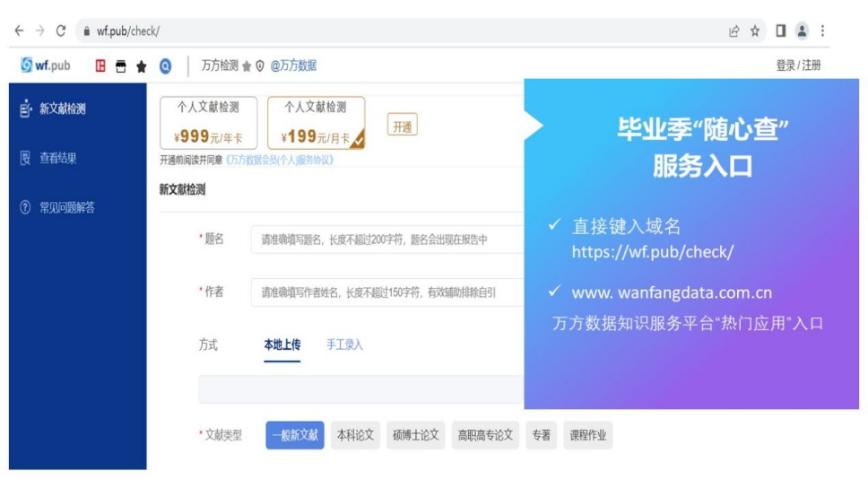Open the browser profile avatar
Image resolution: width=868 pixels, height=488 pixels.
[x=802, y=31]
